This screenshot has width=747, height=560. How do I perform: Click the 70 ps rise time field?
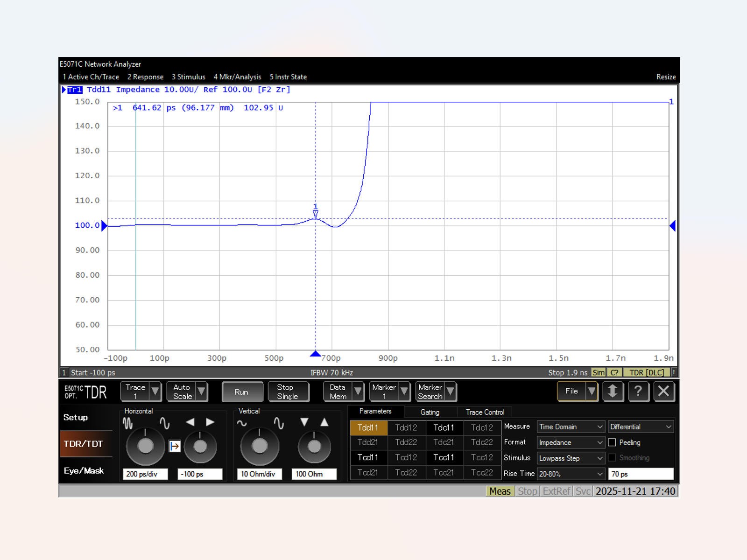click(641, 474)
